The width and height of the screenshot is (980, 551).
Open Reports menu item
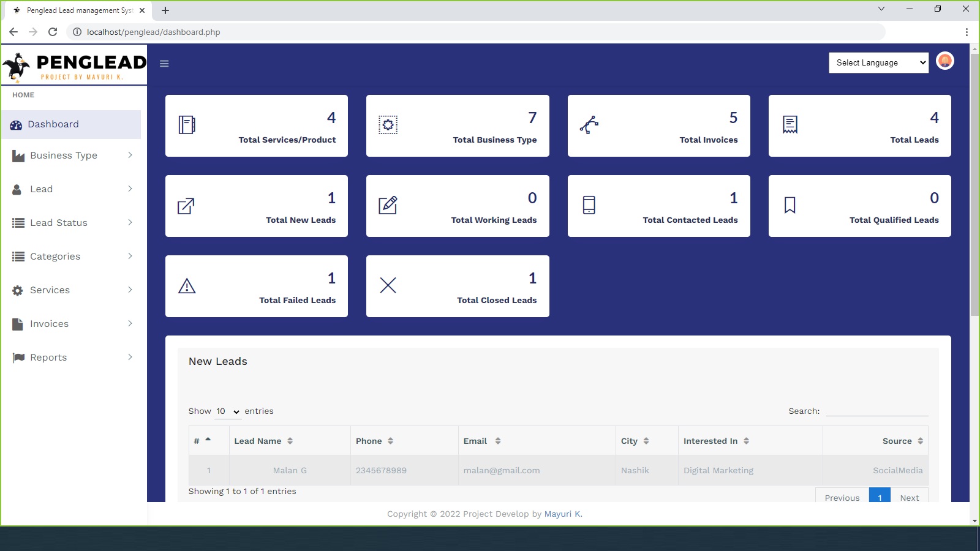pos(71,358)
